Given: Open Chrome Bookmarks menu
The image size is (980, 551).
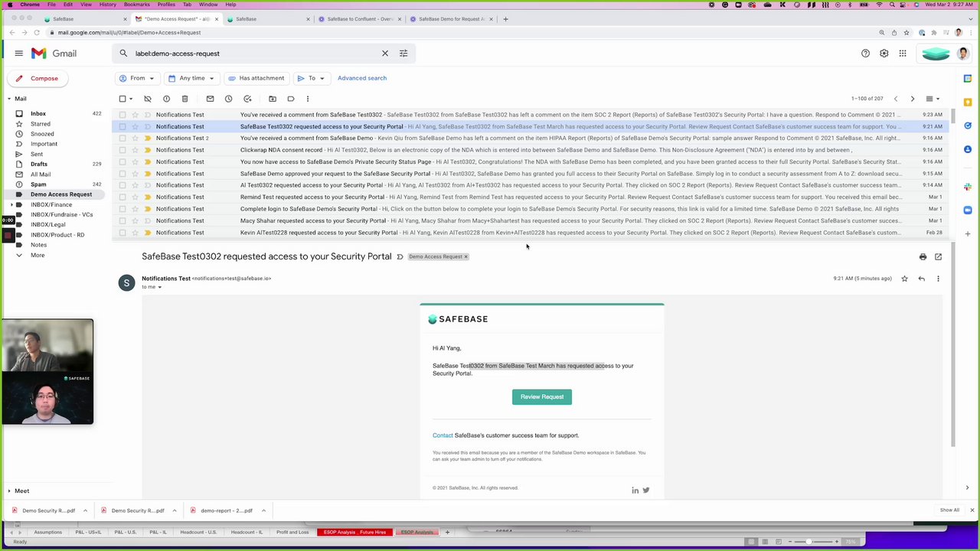Looking at the screenshot, I should coord(137,5).
